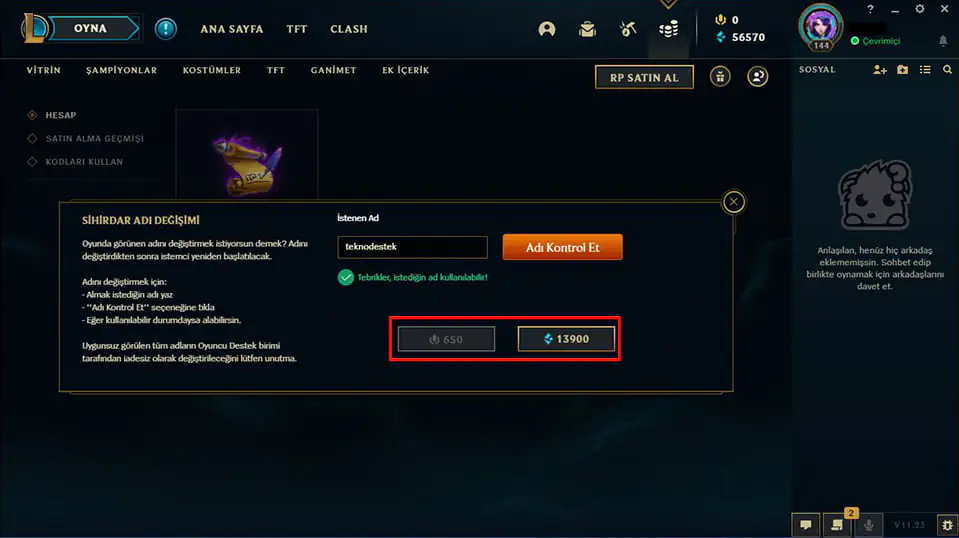Open the GANİMET store tab
959x538 pixels.
[x=333, y=70]
